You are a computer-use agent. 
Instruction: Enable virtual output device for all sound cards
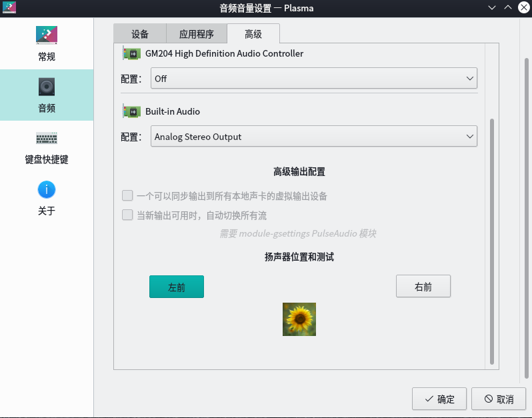tap(127, 196)
